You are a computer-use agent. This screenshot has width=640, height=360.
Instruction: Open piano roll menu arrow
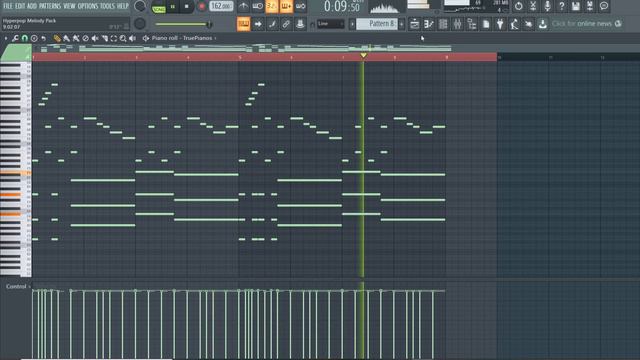(6, 38)
